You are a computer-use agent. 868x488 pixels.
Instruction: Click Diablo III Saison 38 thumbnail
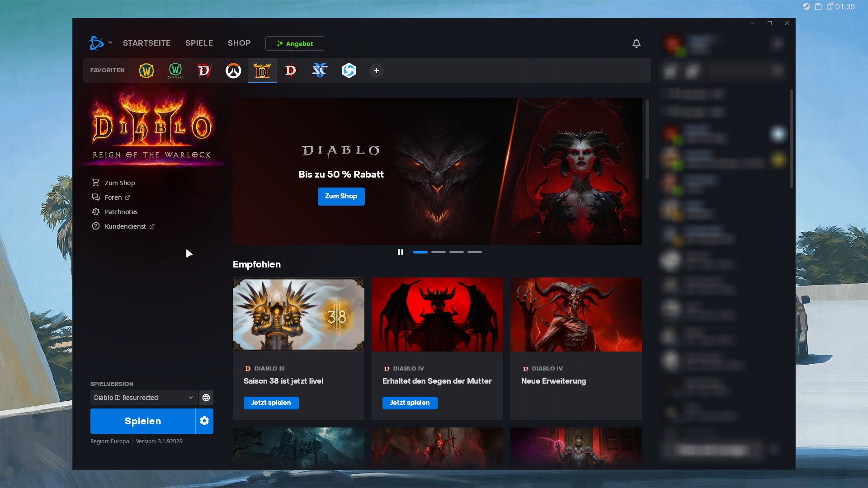pos(298,314)
